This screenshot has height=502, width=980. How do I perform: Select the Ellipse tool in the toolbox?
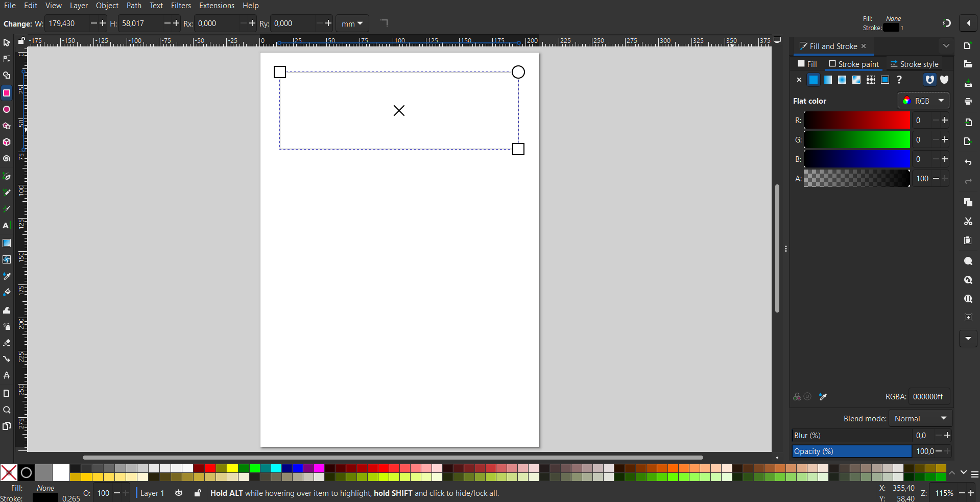[x=7, y=110]
